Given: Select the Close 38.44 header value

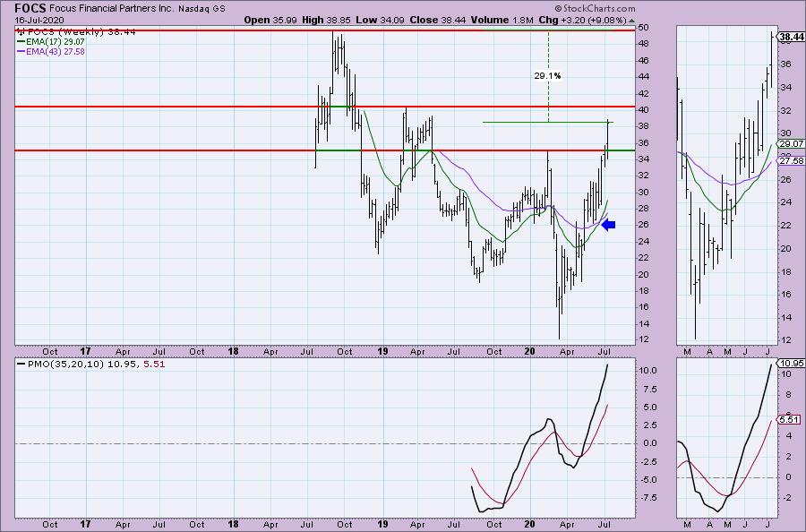Looking at the screenshot, I should pos(437,20).
